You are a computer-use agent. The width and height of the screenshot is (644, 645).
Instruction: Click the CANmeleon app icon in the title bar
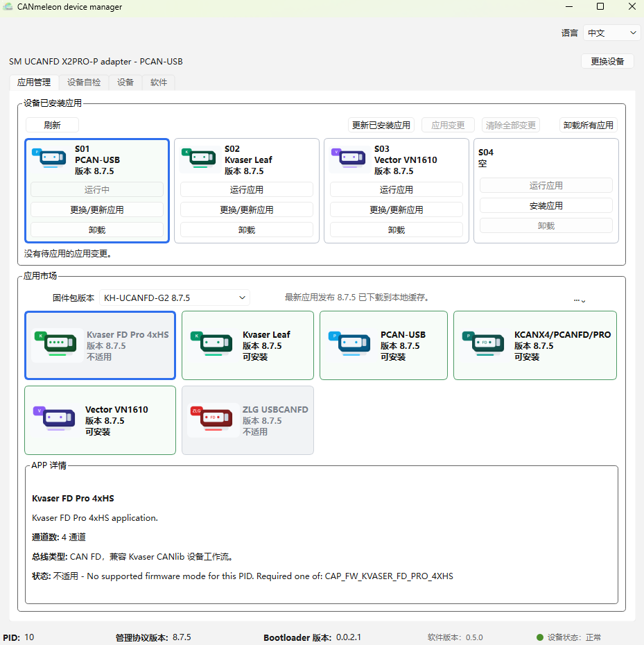[x=8, y=6]
